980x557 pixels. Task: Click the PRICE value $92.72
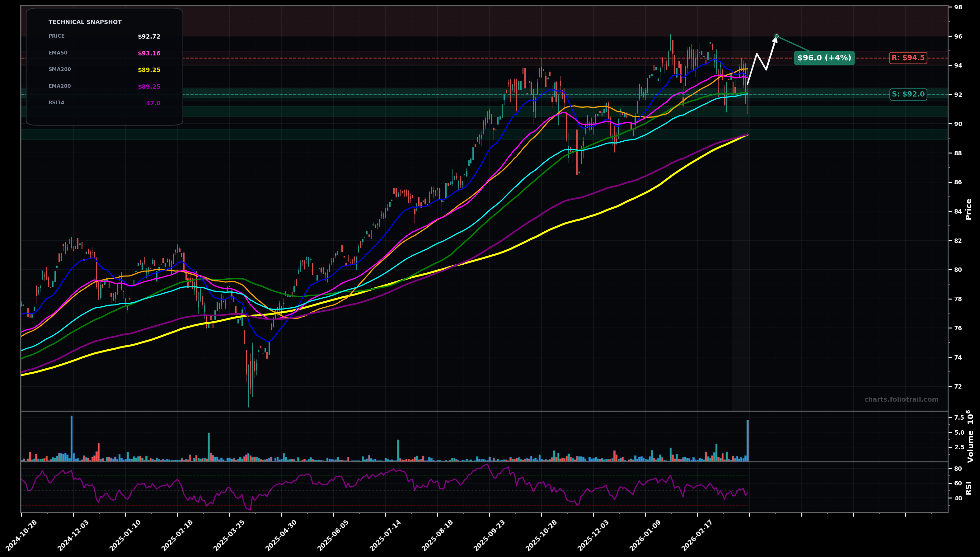pyautogui.click(x=149, y=37)
